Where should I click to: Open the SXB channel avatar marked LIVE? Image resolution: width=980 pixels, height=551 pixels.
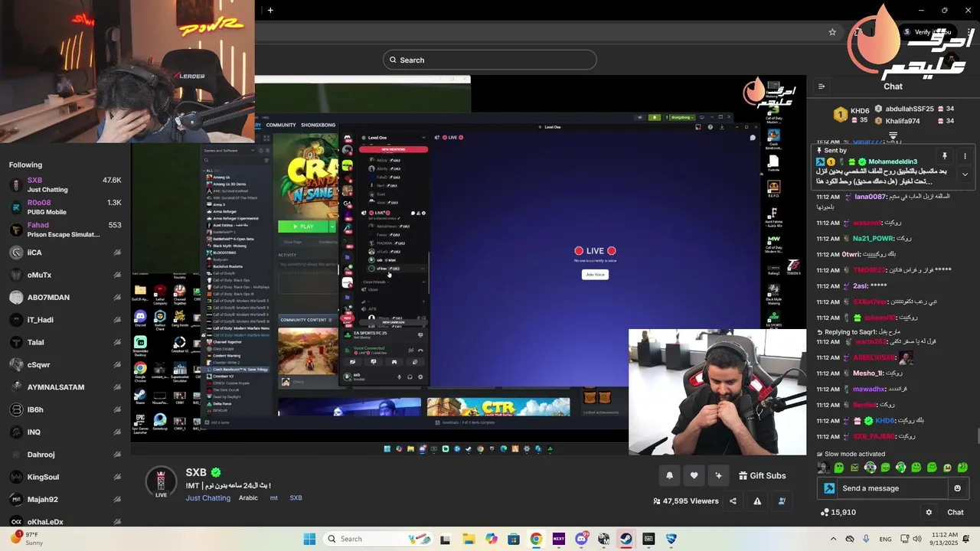[161, 482]
